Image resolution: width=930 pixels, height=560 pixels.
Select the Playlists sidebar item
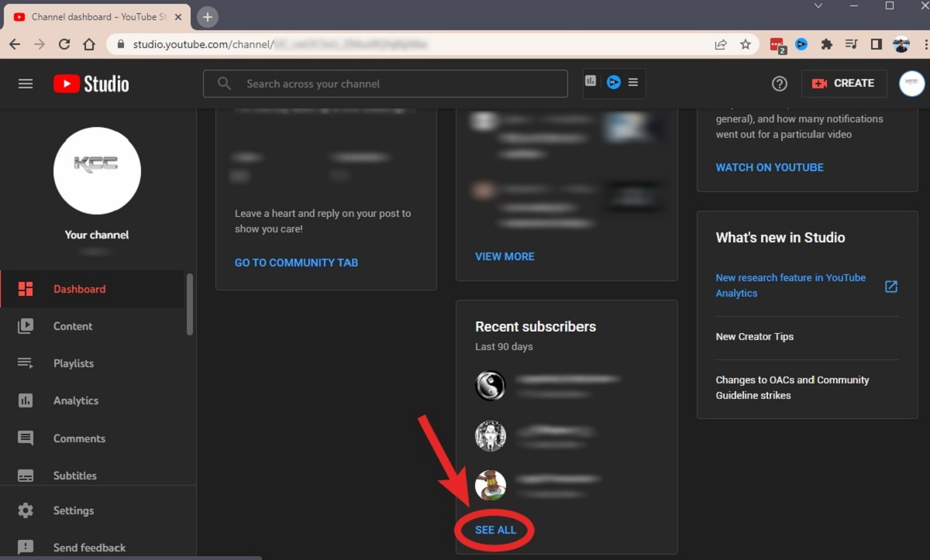[74, 363]
